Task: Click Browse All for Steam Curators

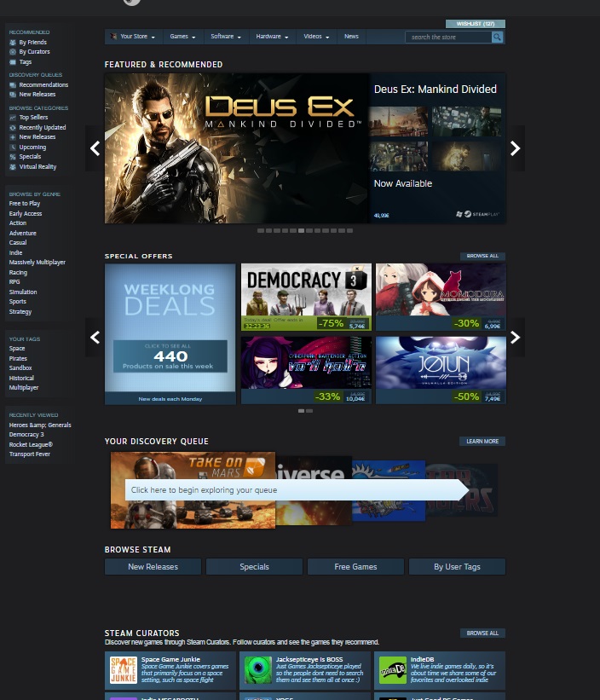Action: [482, 633]
